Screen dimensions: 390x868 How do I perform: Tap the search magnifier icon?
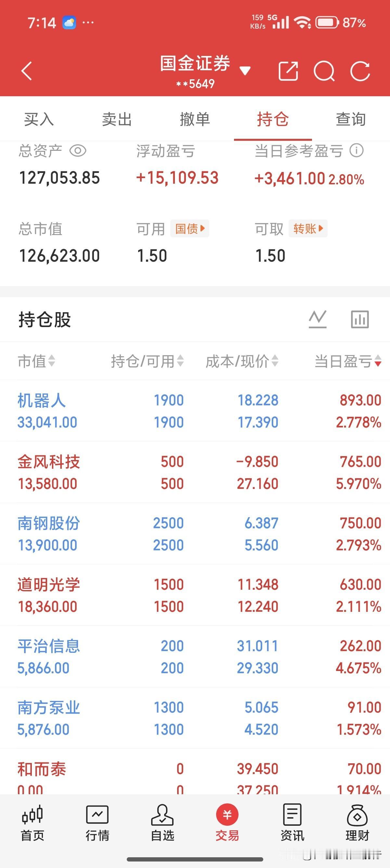pos(324,71)
